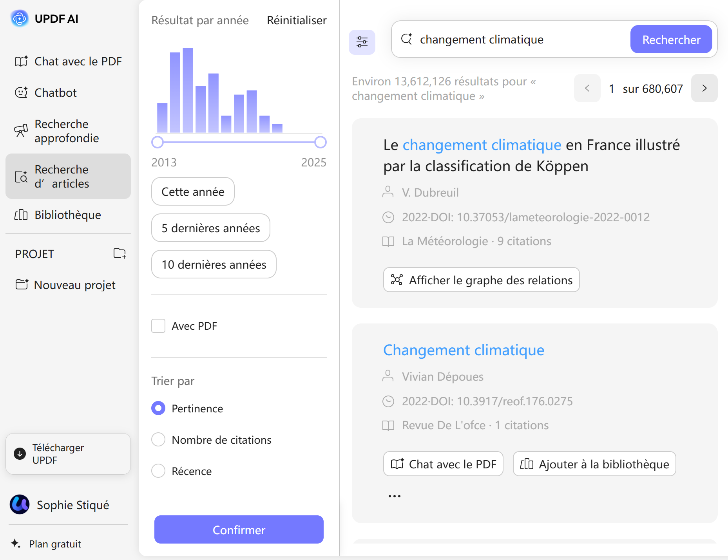728x560 pixels.
Task: Click the Plan gratuit sparkle icon
Action: (16, 544)
